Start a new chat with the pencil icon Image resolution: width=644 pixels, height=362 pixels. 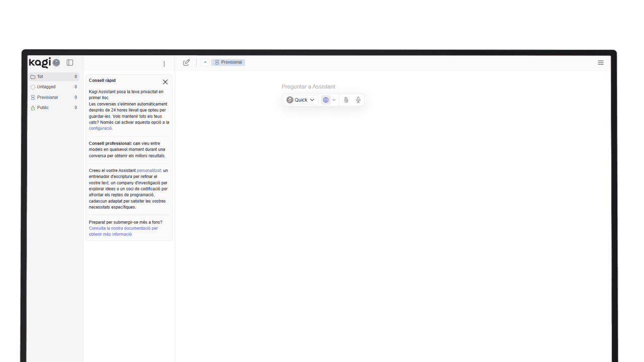coord(187,62)
